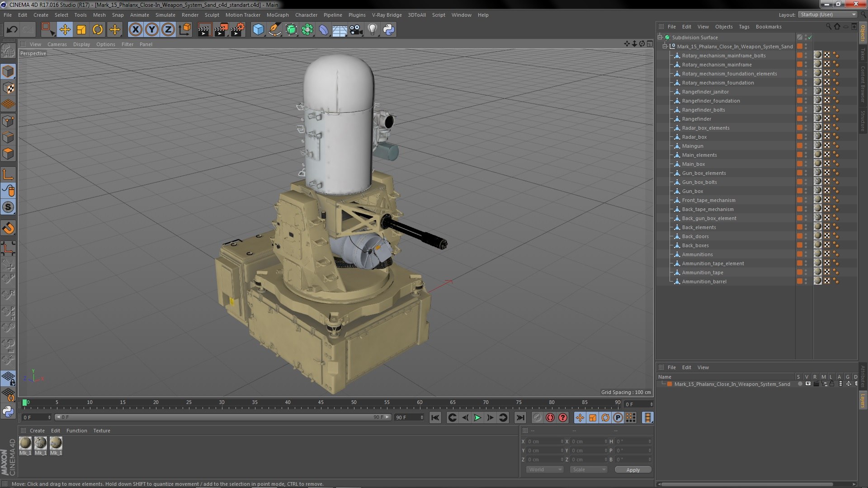Viewport: 868px width, 488px height.
Task: Toggle Z axis lock
Action: click(x=168, y=30)
